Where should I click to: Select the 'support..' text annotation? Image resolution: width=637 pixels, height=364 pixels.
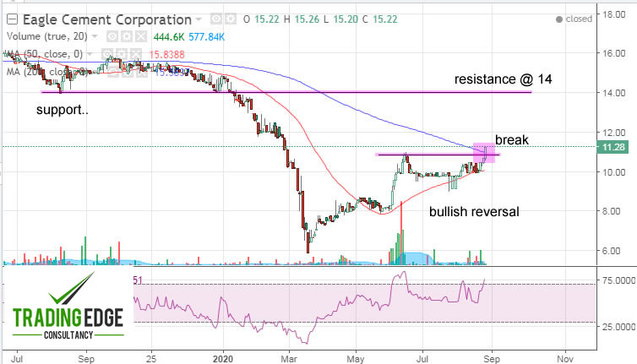coord(63,110)
